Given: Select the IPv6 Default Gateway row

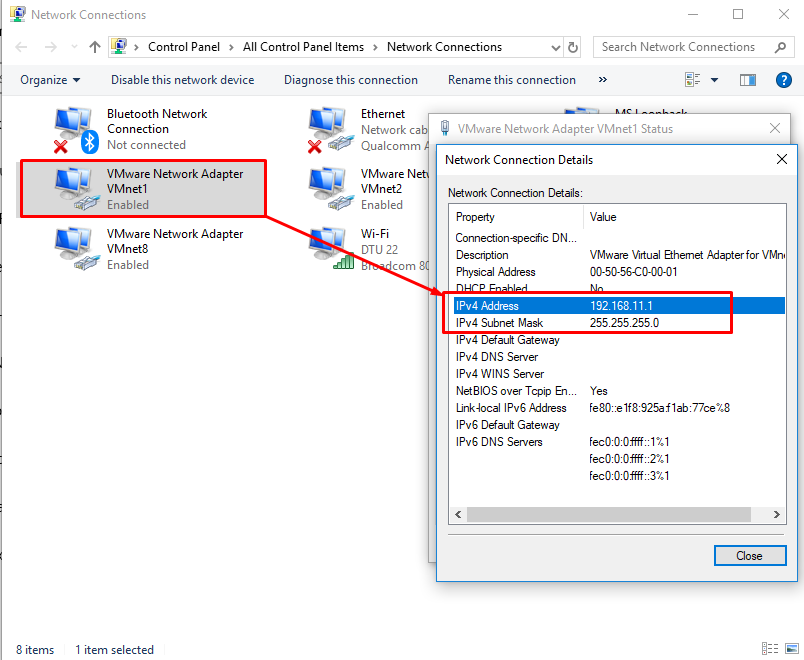Looking at the screenshot, I should [618, 425].
